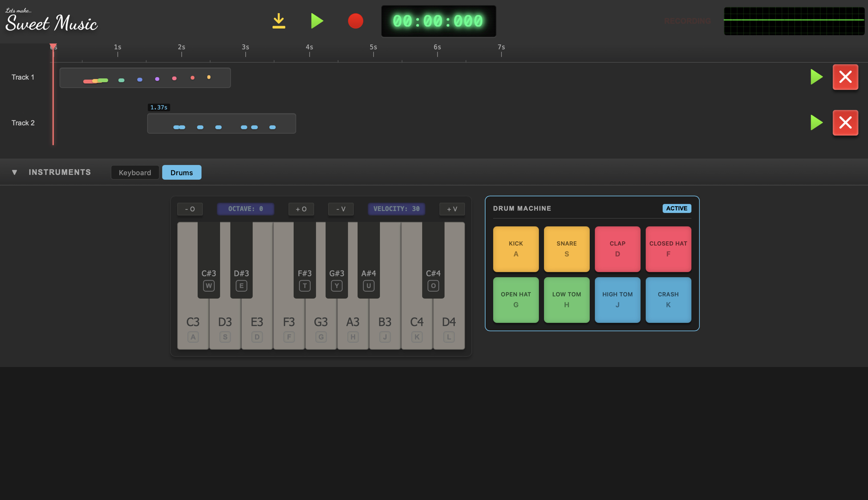
Task: Hit the Kick drum pad
Action: tap(516, 249)
